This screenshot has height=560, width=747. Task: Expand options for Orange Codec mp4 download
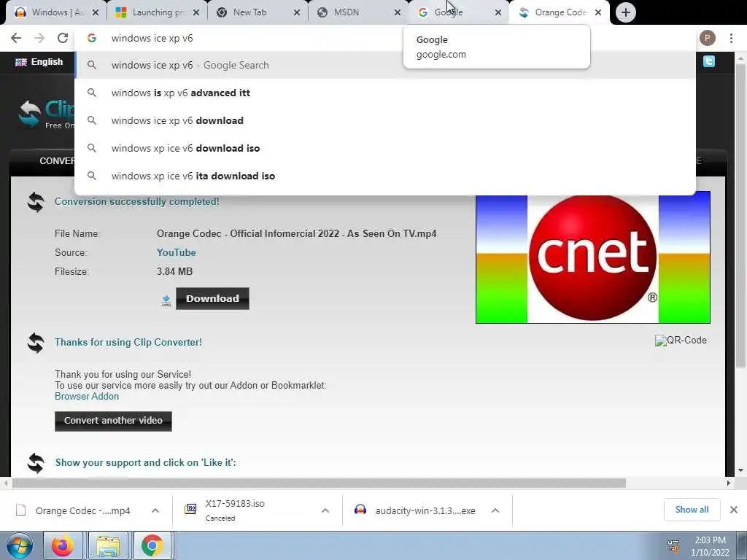coord(155,510)
